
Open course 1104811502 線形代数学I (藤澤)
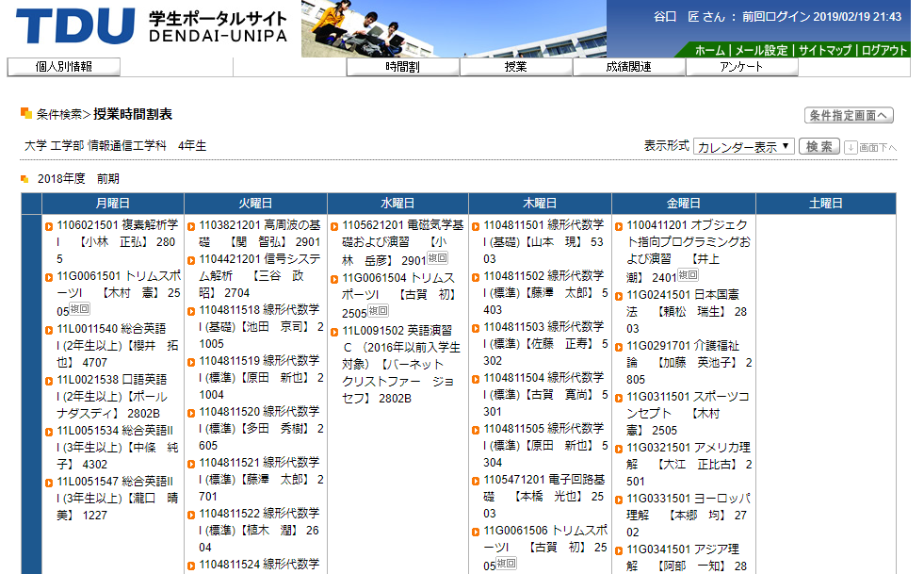pos(545,292)
